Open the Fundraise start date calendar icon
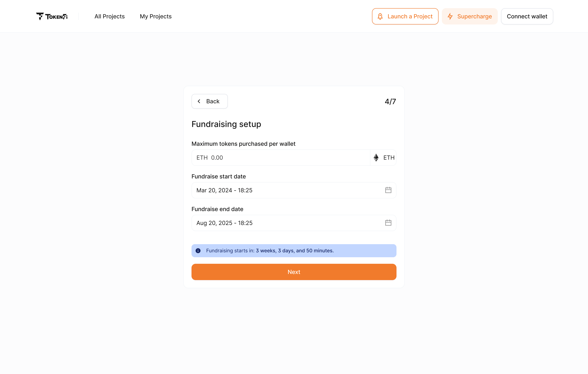 point(388,190)
